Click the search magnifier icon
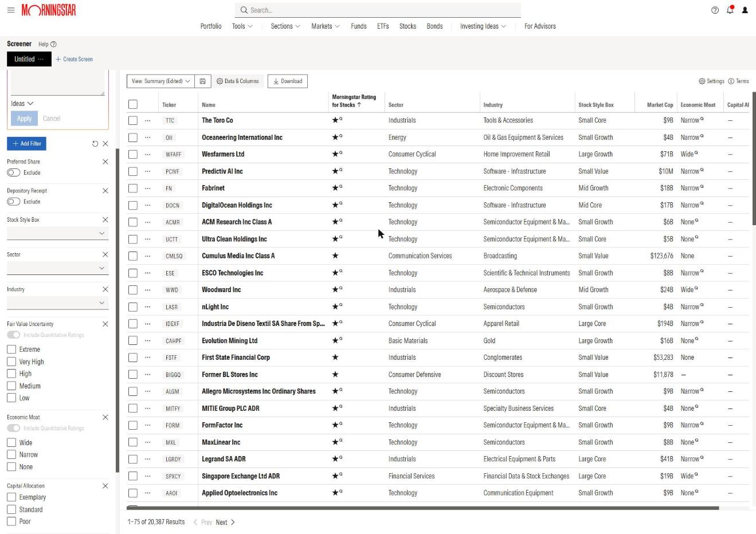This screenshot has height=534, width=756. point(244,10)
